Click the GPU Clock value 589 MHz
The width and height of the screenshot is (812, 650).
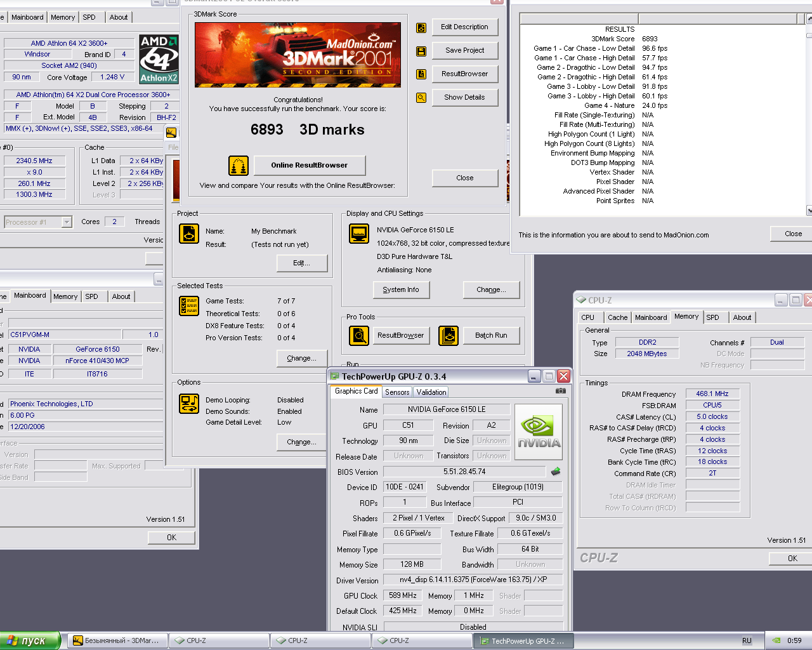pos(403,595)
